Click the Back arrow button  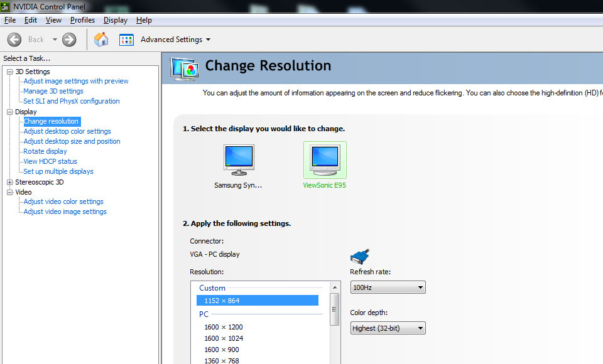[14, 40]
